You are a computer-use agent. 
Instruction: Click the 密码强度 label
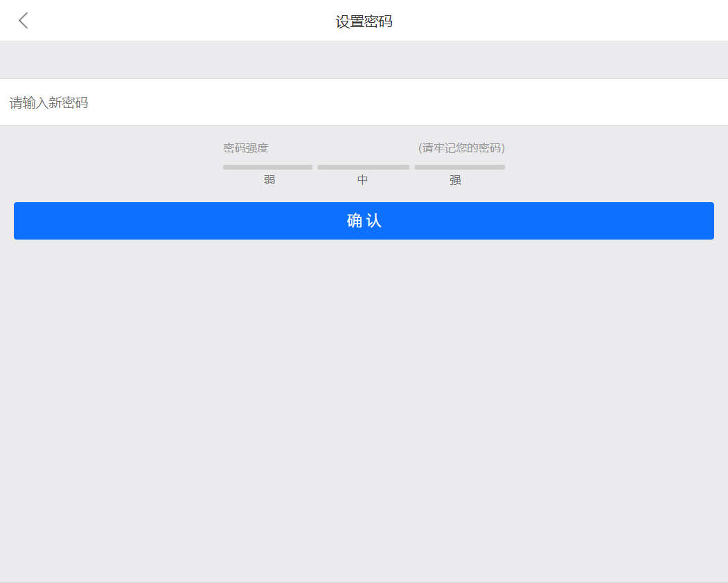pyautogui.click(x=245, y=148)
